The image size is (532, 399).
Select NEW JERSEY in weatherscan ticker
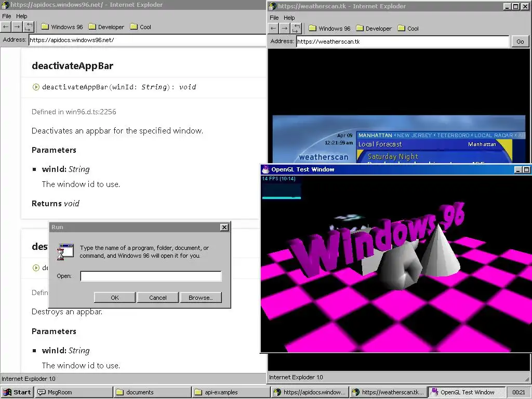point(414,136)
